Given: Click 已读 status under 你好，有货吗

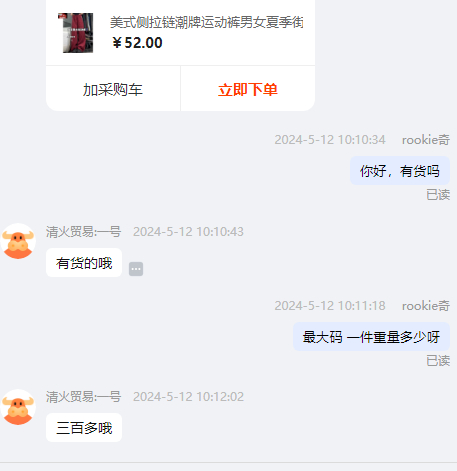Looking at the screenshot, I should 438,195.
